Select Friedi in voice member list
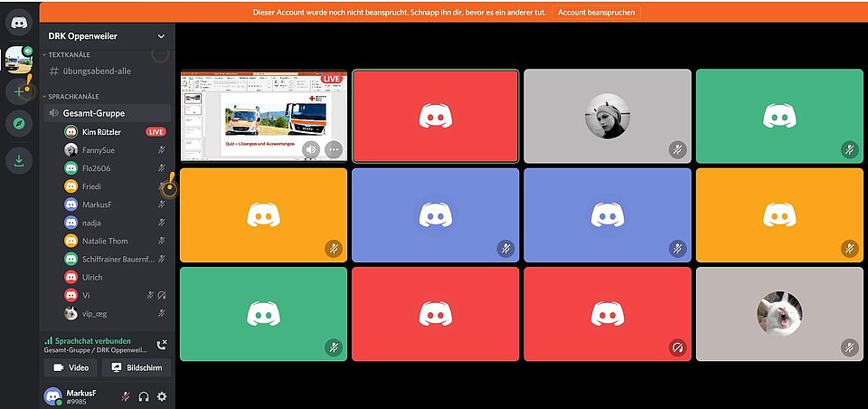The height and width of the screenshot is (409, 868). pos(91,186)
